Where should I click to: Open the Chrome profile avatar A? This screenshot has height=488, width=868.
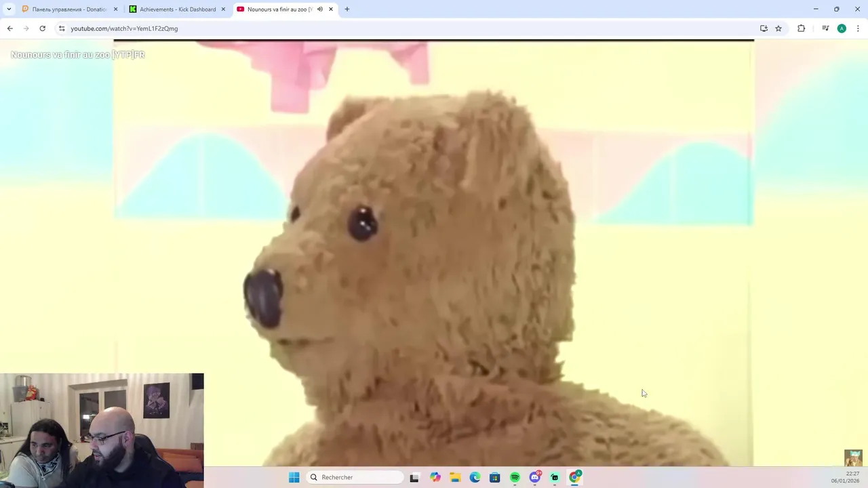pos(842,28)
